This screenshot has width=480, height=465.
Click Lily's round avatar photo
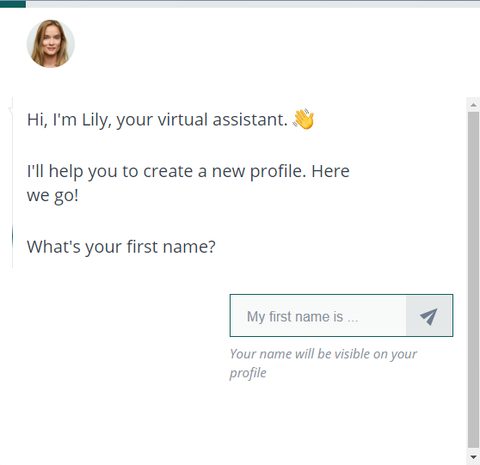point(51,43)
